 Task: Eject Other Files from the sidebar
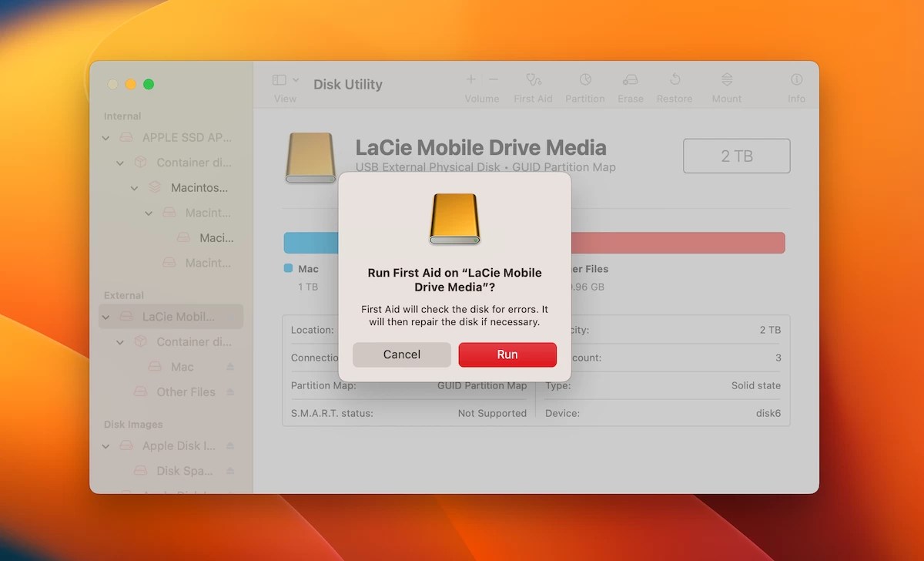click(x=230, y=392)
